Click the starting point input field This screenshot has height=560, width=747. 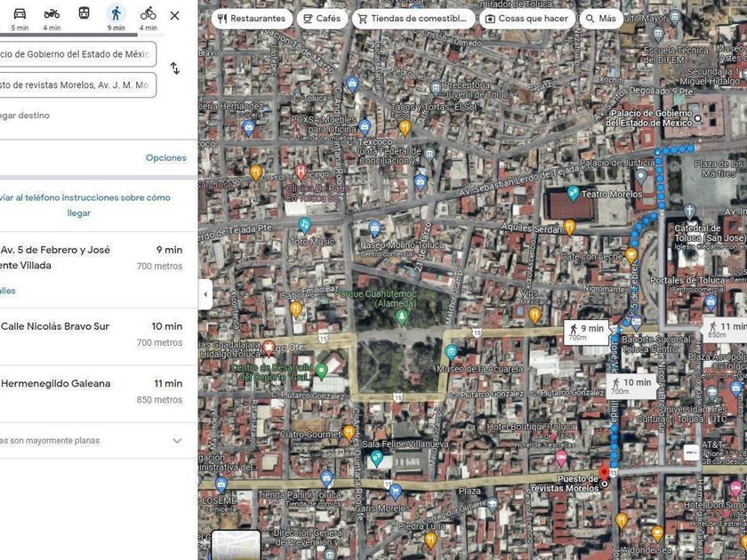[x=76, y=54]
